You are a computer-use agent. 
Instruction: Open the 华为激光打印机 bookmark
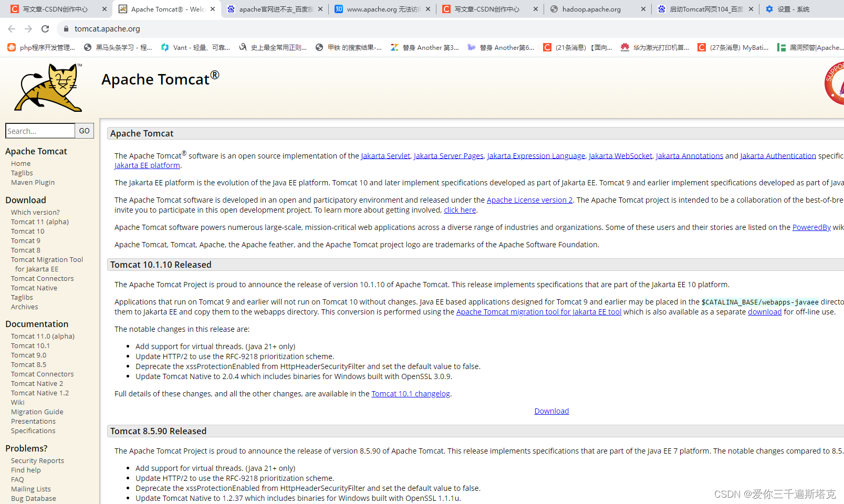[655, 47]
